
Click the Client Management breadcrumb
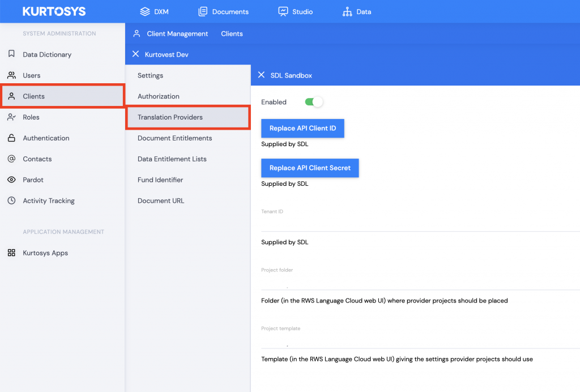177,33
